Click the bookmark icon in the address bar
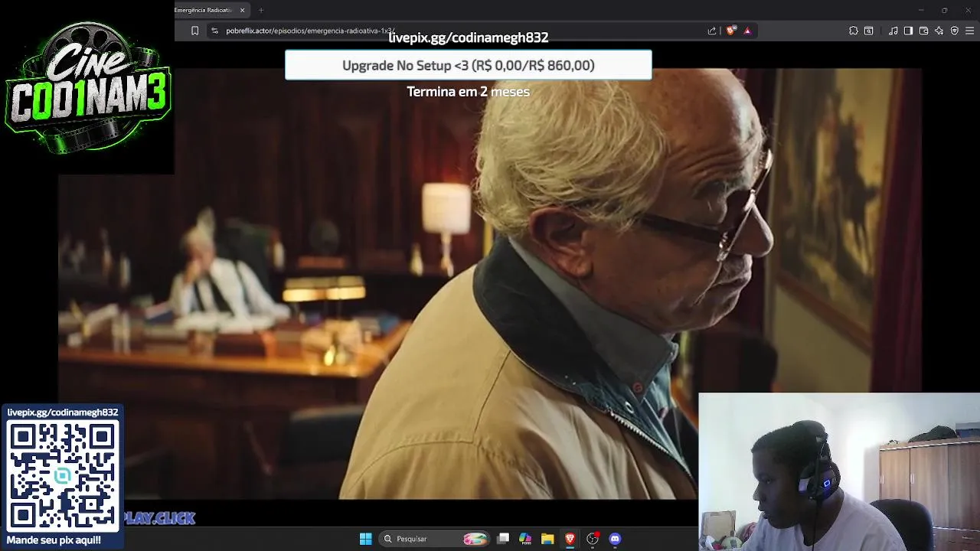 coord(195,31)
